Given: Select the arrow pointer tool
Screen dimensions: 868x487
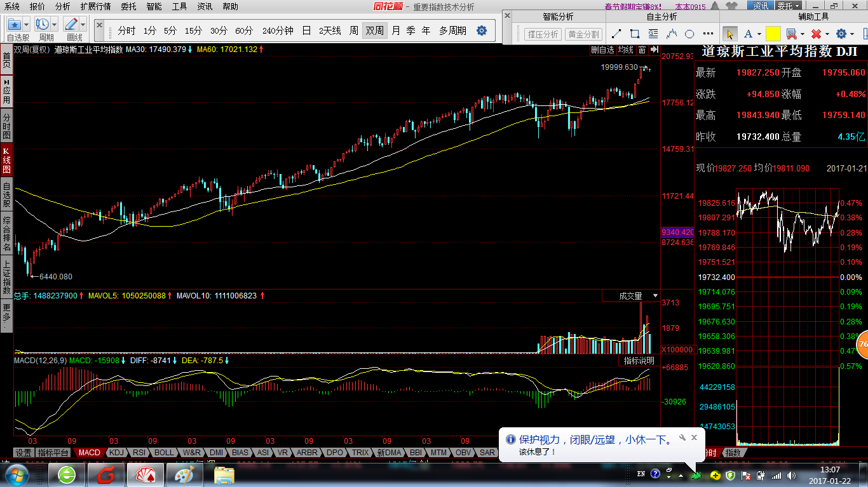Looking at the screenshot, I should pos(729,34).
